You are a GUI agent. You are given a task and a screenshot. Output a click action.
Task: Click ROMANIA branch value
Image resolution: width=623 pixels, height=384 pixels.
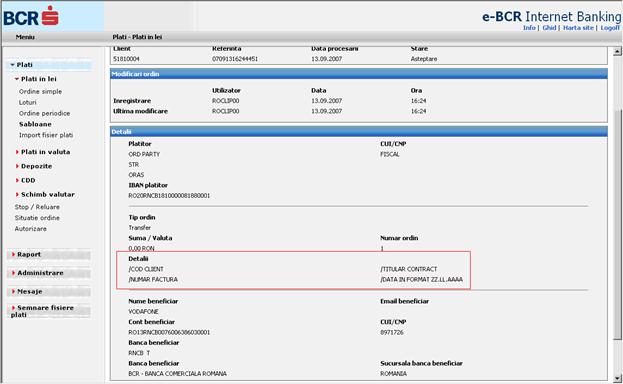pyautogui.click(x=393, y=374)
